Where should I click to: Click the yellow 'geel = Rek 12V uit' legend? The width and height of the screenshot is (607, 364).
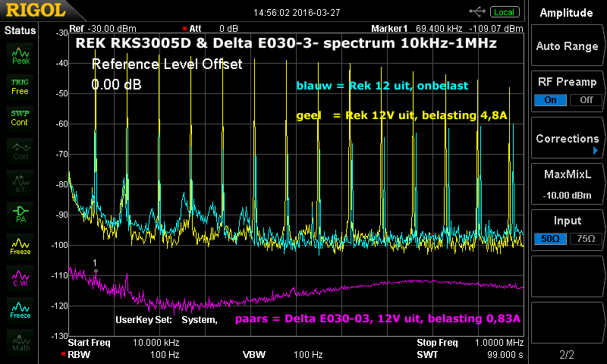click(x=401, y=115)
